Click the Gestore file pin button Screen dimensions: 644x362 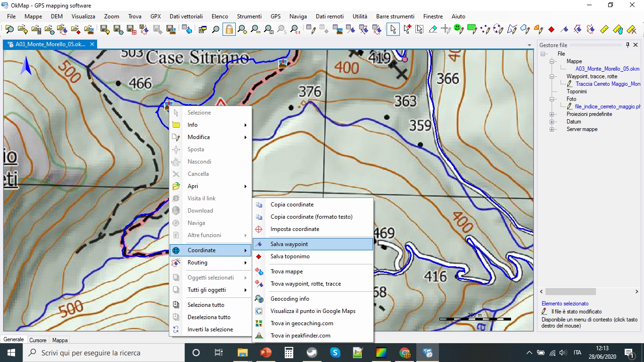[x=627, y=45]
